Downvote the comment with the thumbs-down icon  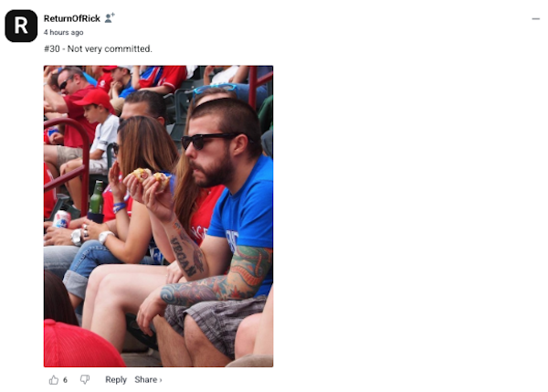(x=85, y=380)
